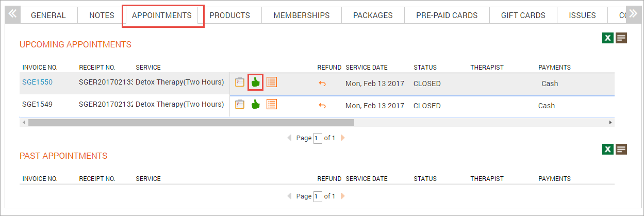Switch to the Memberships tab
The image size is (644, 216).
[x=301, y=15]
